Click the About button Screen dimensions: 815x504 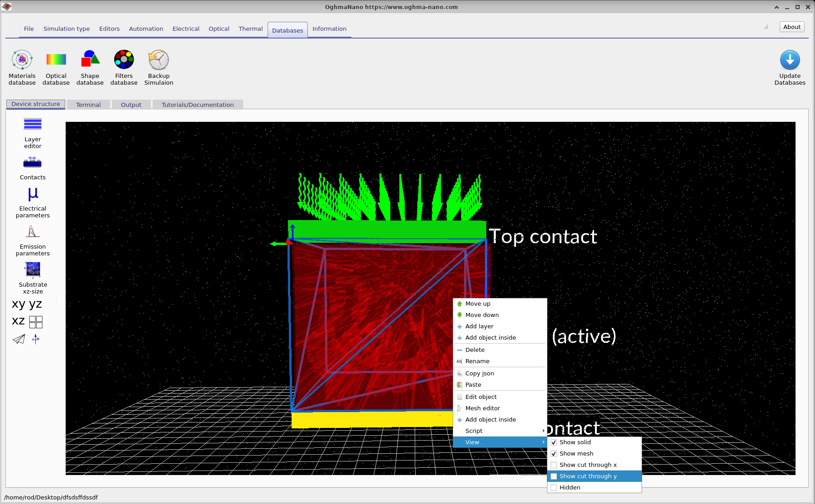[792, 27]
